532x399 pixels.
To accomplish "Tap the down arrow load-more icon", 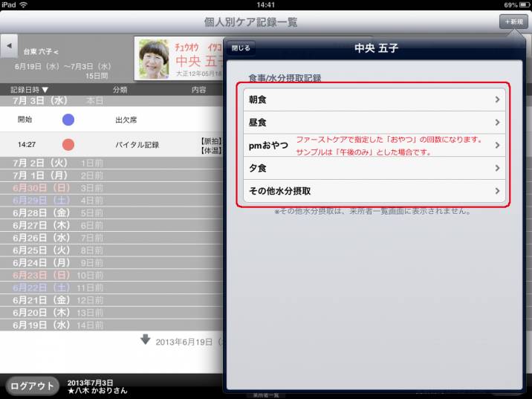I will pyautogui.click(x=145, y=340).
